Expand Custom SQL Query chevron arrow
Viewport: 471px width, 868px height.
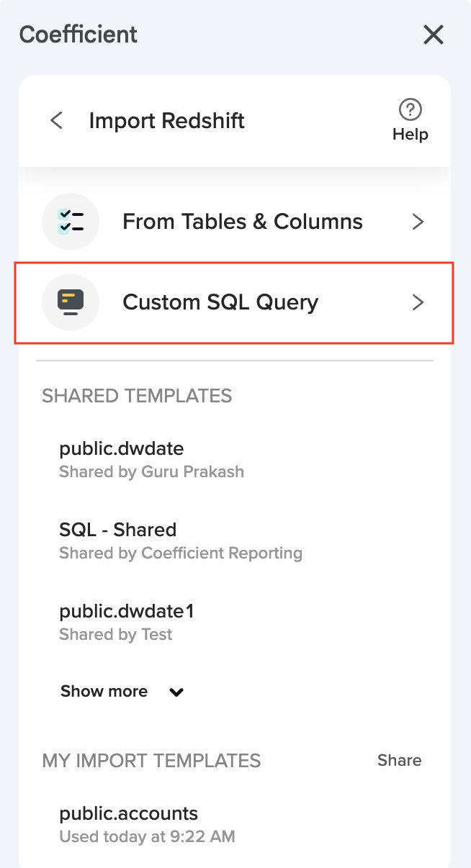point(418,302)
